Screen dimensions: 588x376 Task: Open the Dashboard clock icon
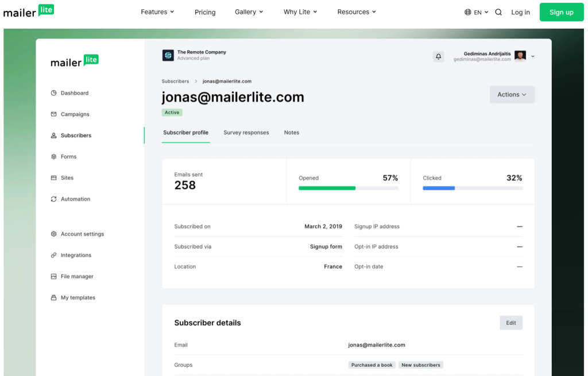pos(53,93)
